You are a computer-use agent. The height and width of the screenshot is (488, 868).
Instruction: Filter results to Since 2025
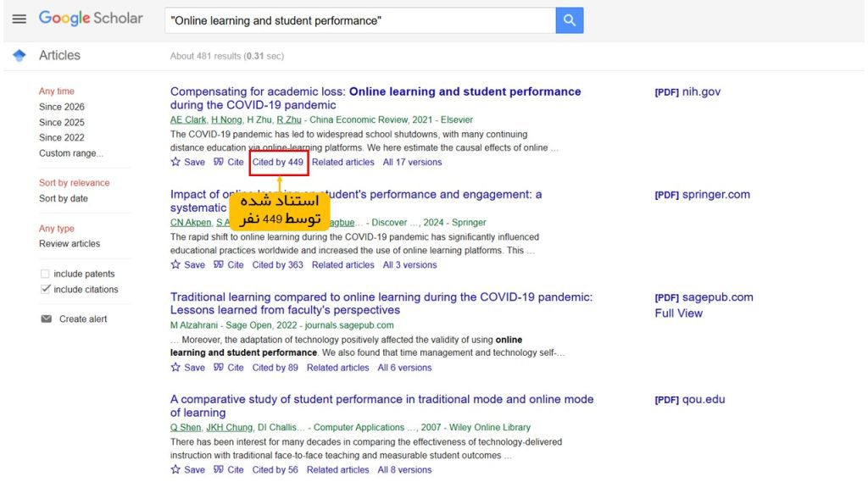pyautogui.click(x=61, y=122)
